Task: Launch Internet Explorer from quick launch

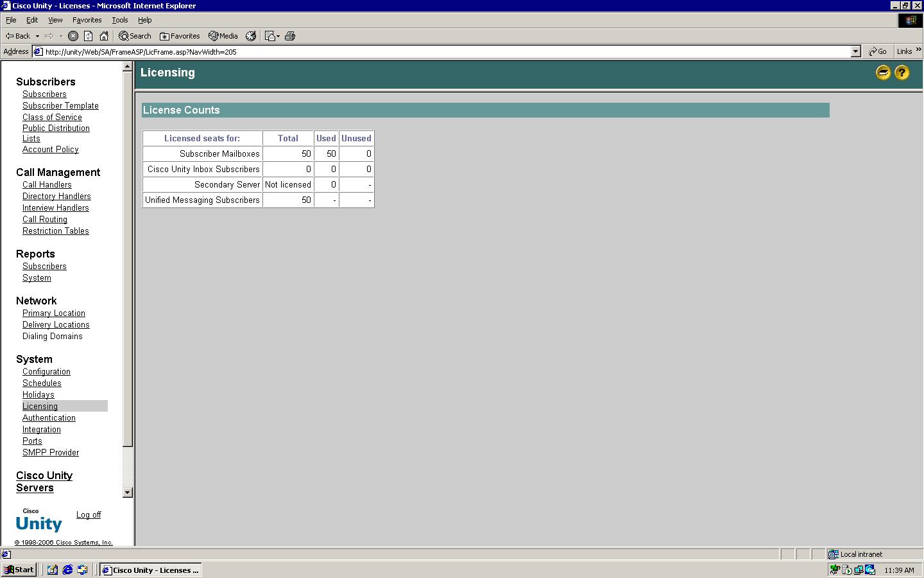Action: (67, 570)
